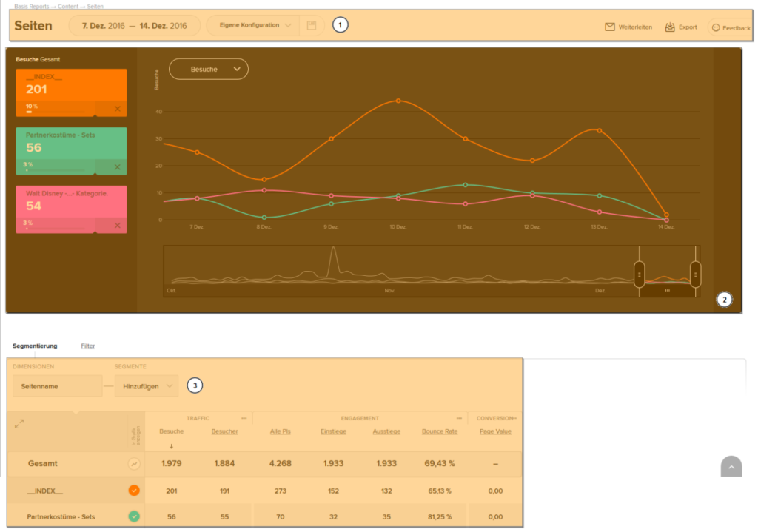758x532 pixels.
Task: Select Seitenname dimension field
Action: (58, 386)
